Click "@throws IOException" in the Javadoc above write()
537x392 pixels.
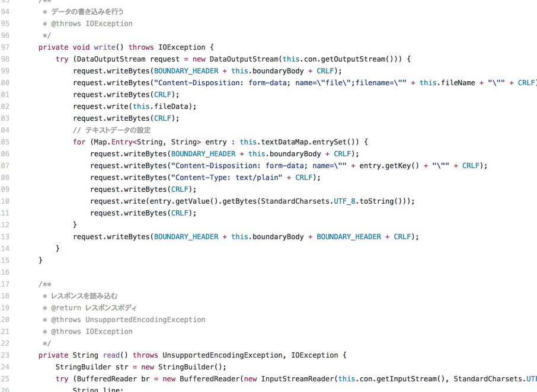(x=92, y=24)
